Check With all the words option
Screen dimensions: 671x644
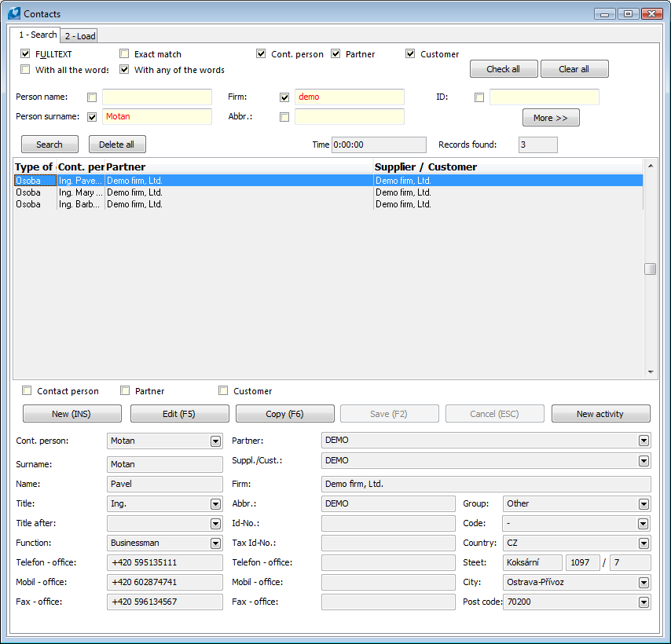click(x=25, y=69)
